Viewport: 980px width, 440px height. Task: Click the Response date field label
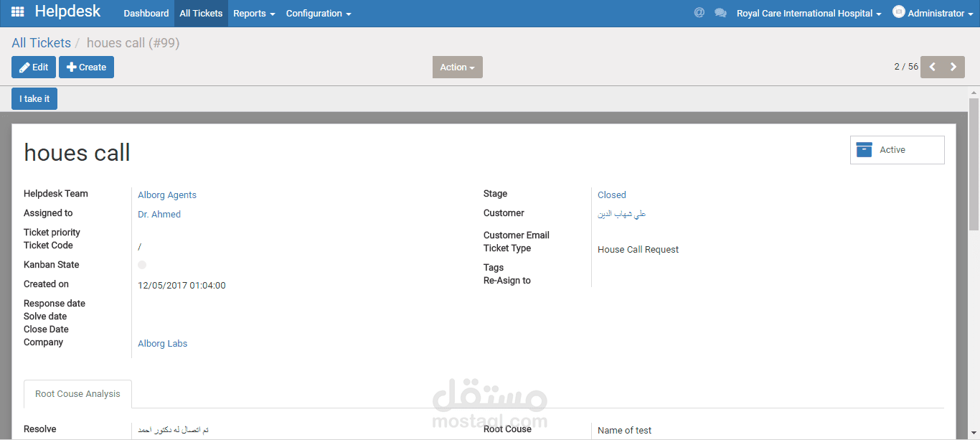point(55,303)
